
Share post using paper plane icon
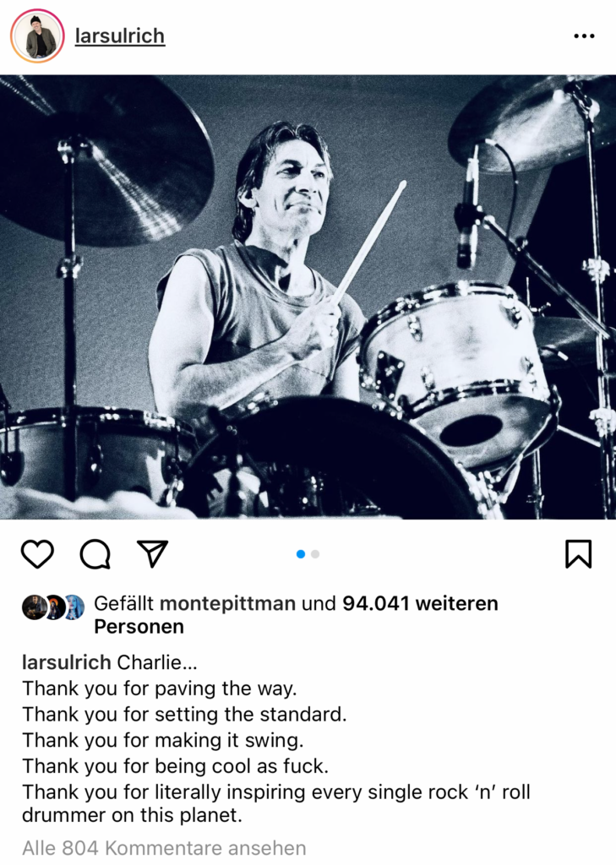pos(152,553)
